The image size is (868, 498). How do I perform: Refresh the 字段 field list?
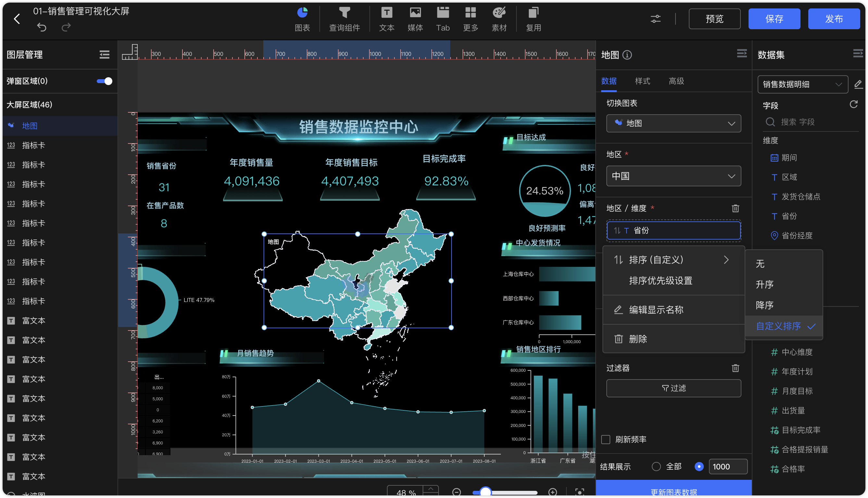tap(854, 104)
